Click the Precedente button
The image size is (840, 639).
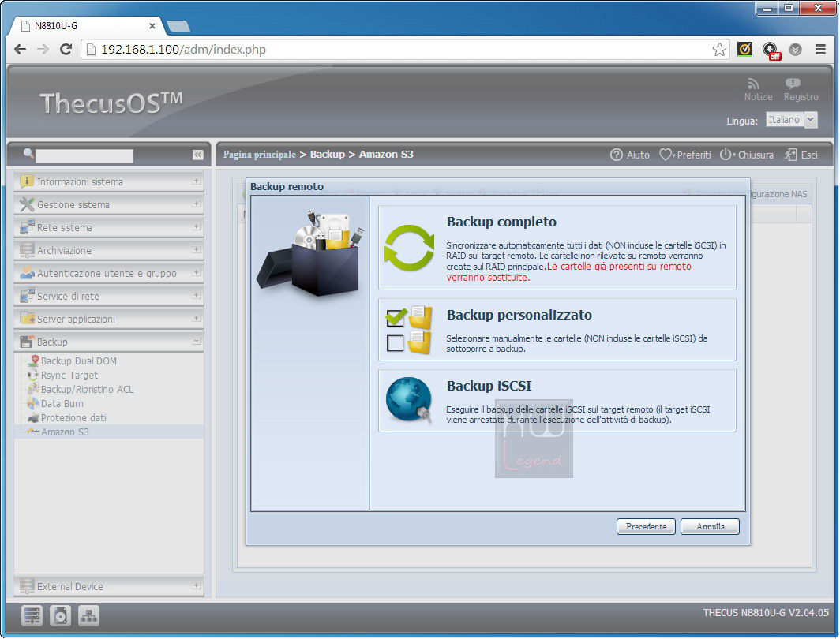646,527
